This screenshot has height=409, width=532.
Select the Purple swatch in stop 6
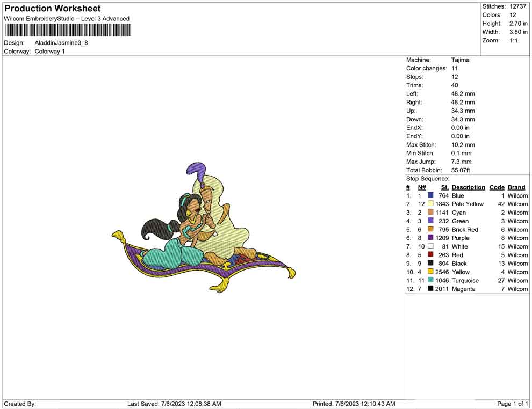[430, 238]
